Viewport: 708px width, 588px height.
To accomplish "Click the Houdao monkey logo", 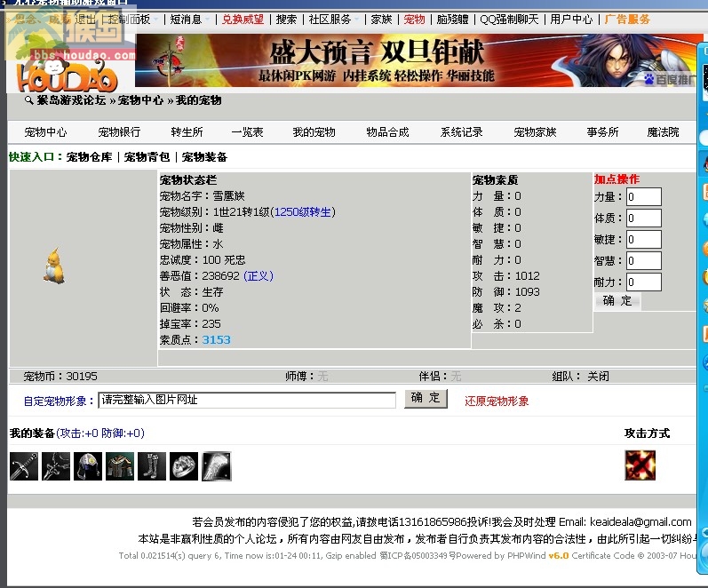I will click(67, 75).
